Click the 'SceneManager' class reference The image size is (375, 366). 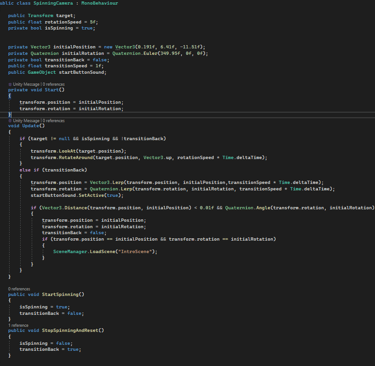click(70, 252)
